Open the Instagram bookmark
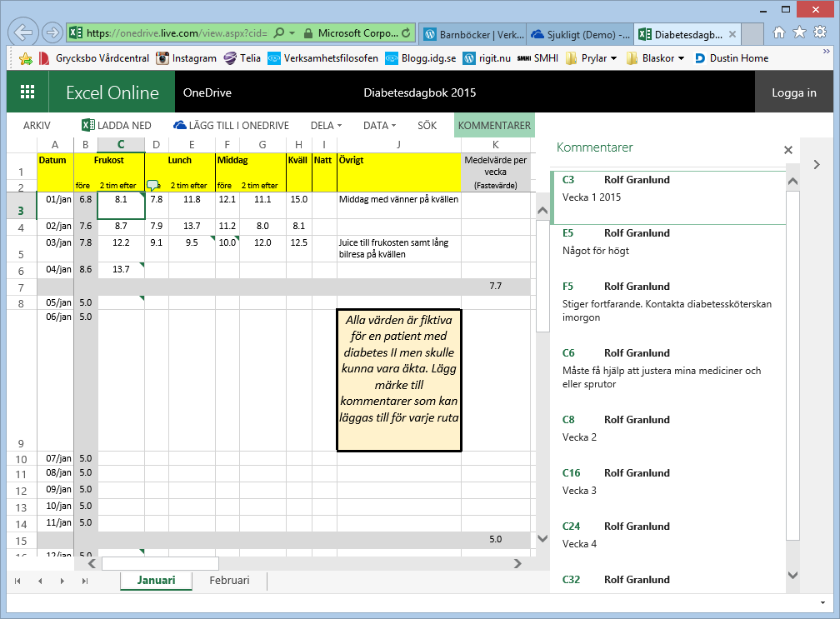 click(186, 58)
